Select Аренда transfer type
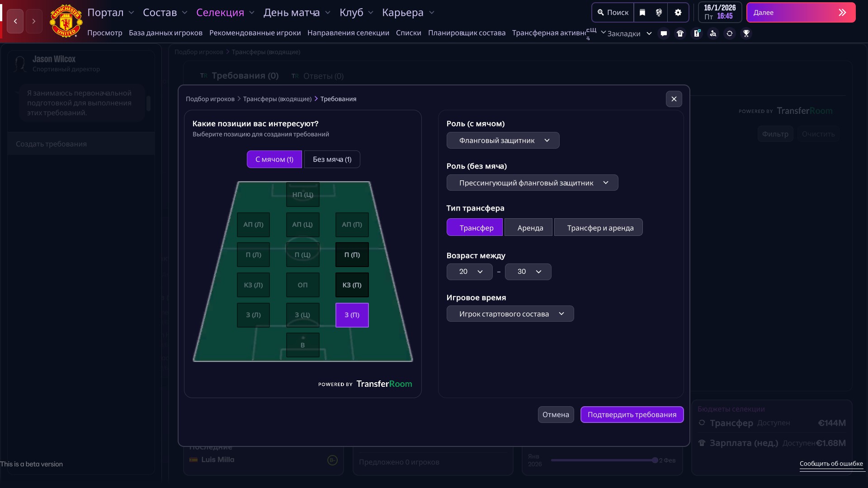The width and height of the screenshot is (868, 488). point(530,228)
